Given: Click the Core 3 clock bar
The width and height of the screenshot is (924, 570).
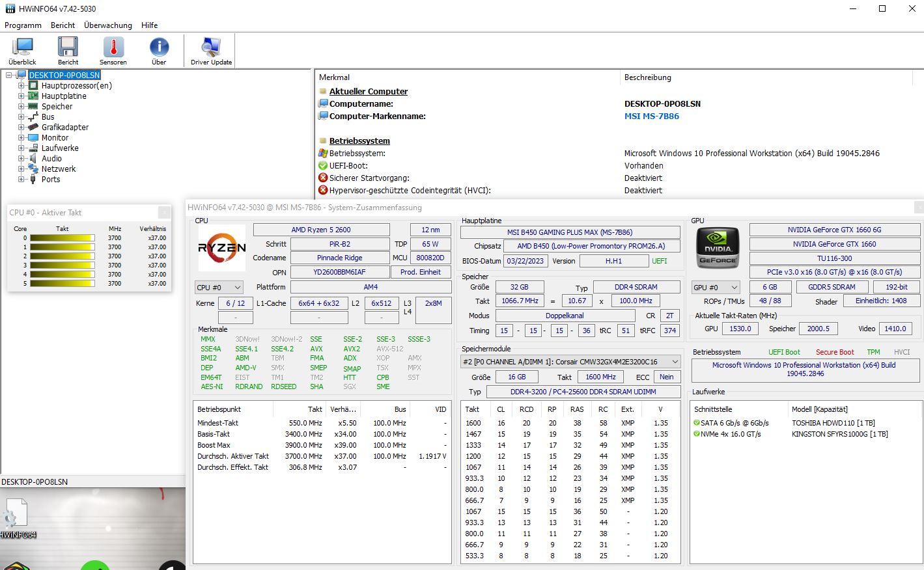Looking at the screenshot, I should point(62,265).
